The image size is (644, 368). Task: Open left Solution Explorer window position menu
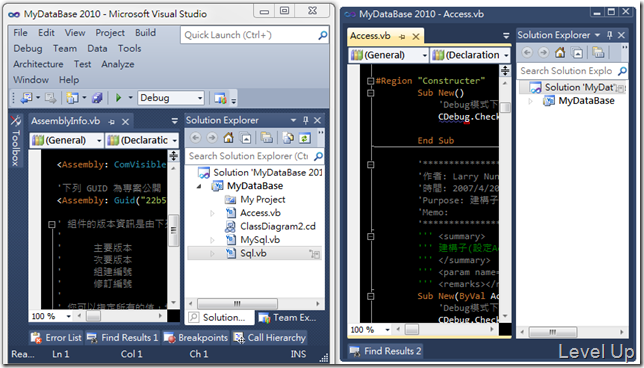tap(293, 120)
